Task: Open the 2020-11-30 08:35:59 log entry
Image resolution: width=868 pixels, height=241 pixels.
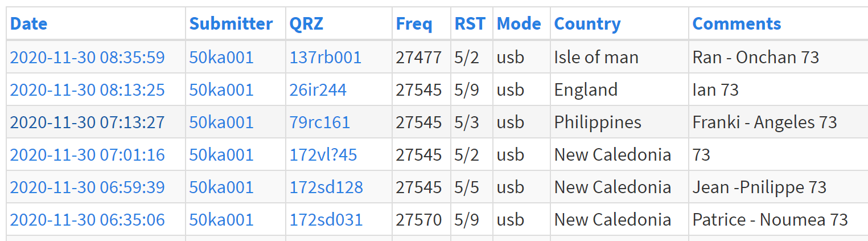Action: click(87, 57)
